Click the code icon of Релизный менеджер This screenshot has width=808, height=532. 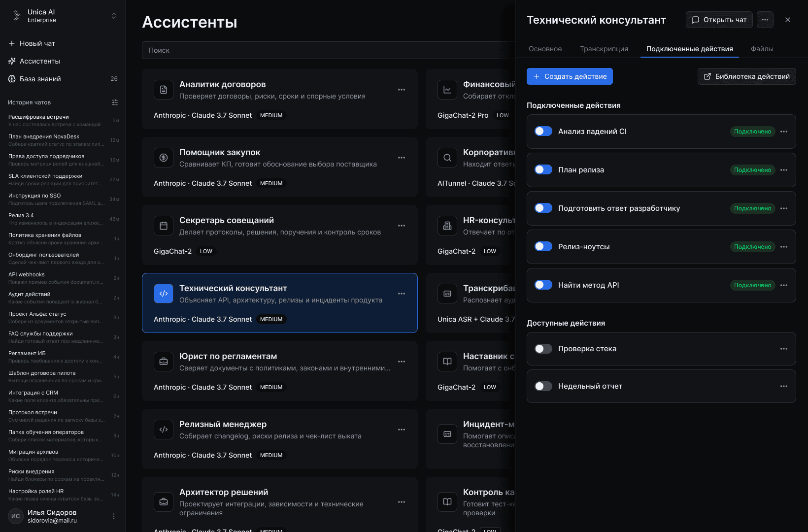tap(164, 430)
